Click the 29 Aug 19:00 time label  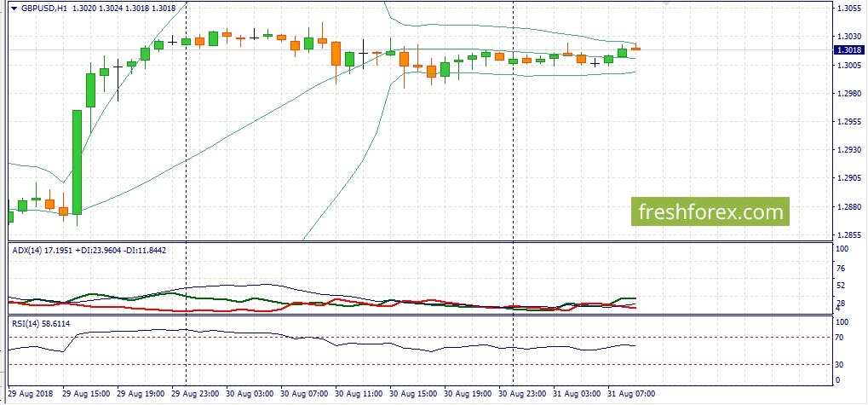click(141, 394)
